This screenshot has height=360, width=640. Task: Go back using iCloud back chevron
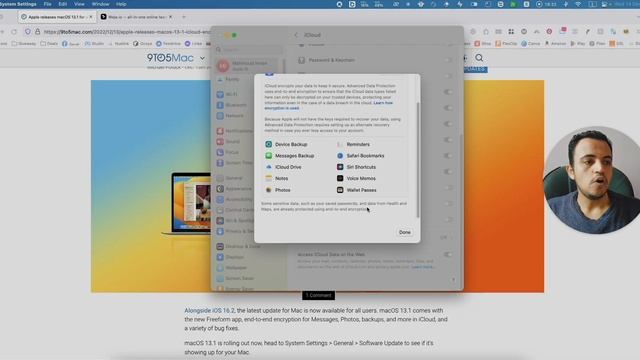(296, 35)
